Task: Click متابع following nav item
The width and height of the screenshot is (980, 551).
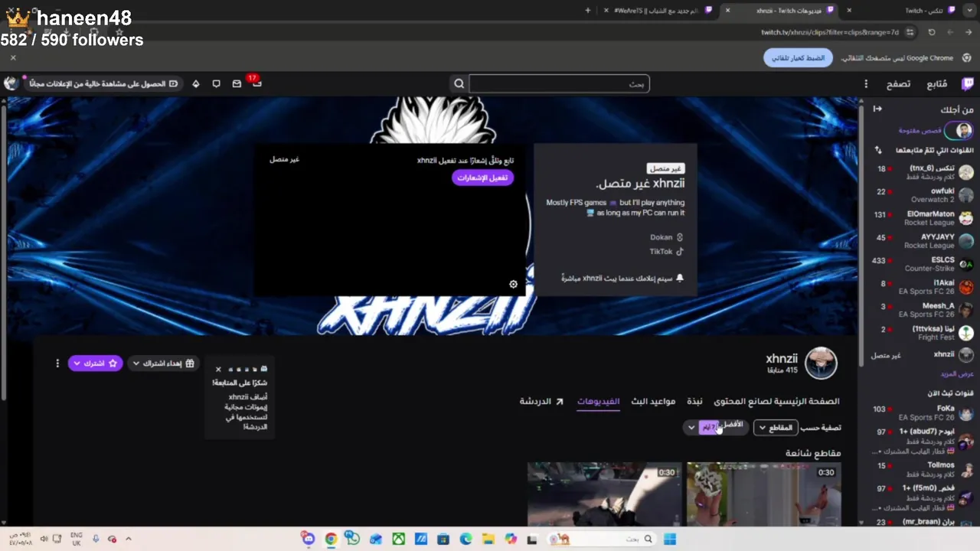Action: click(x=937, y=84)
